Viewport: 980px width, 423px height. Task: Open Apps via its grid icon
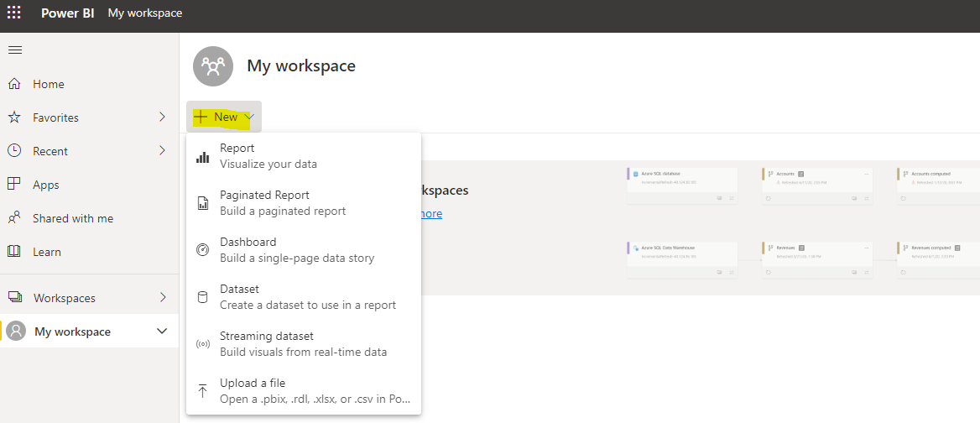click(14, 185)
